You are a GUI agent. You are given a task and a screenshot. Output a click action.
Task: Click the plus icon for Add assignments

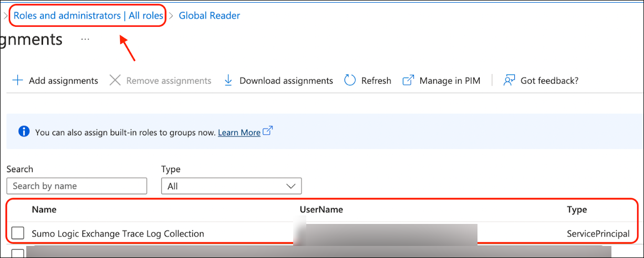(17, 80)
